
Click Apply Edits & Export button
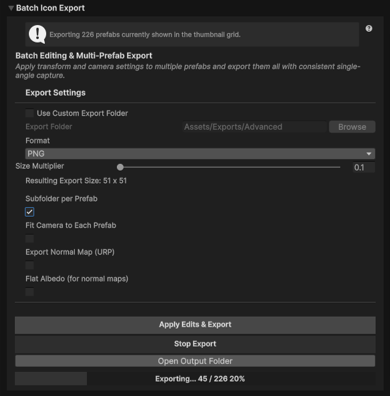pos(195,325)
